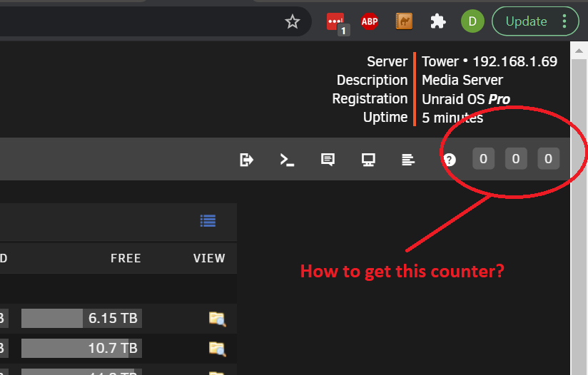Open the Extensions puzzle piece menu

437,21
